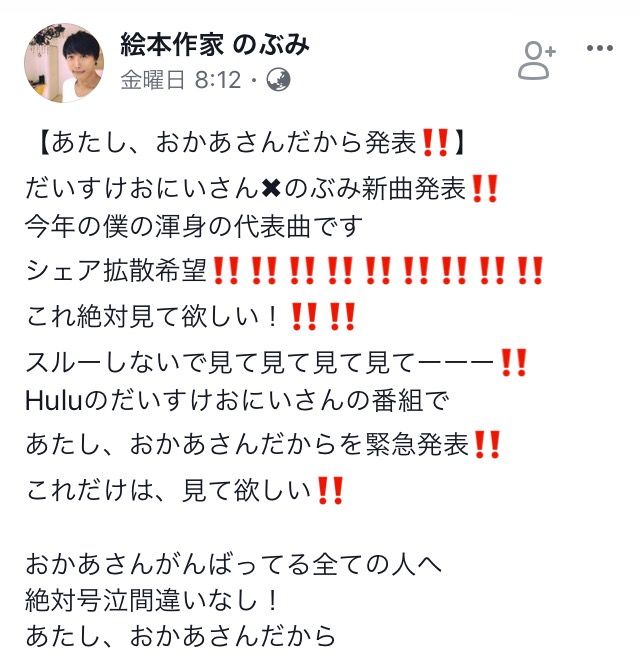Click the text 絶対号泣間違いなし！
This screenshot has height=667, width=640.
coord(153,601)
